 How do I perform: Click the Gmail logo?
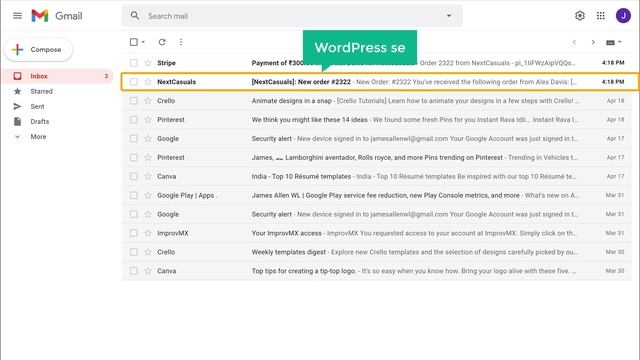(x=57, y=16)
